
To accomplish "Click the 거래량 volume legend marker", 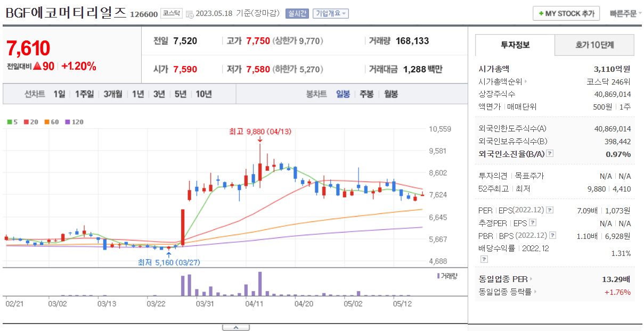I will [x=446, y=276].
